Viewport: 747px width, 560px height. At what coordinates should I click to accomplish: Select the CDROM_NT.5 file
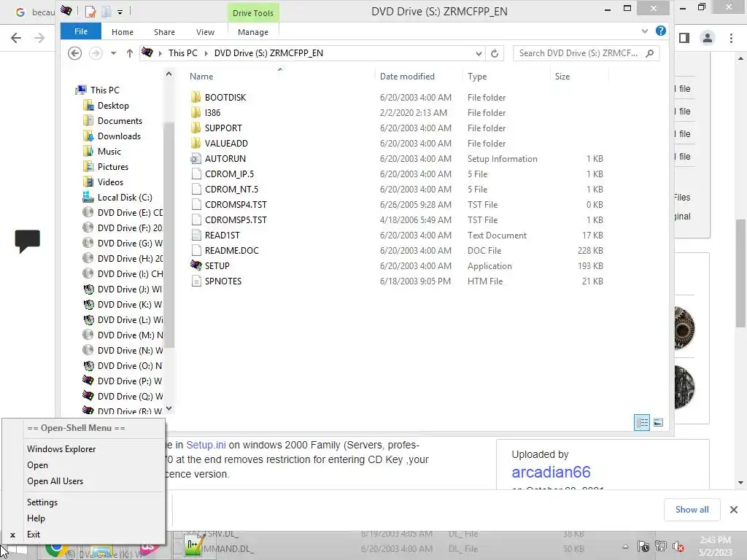(x=231, y=189)
